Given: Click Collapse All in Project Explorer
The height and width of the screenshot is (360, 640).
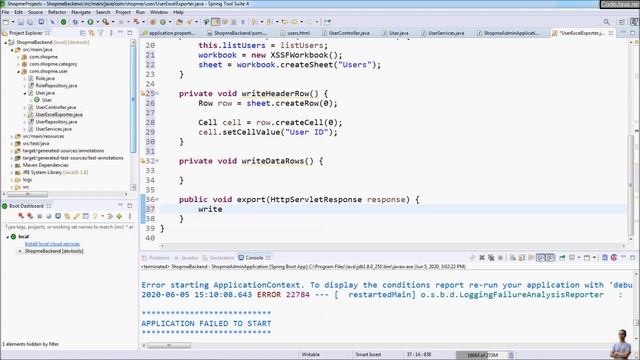Looking at the screenshot, I should click(x=83, y=33).
